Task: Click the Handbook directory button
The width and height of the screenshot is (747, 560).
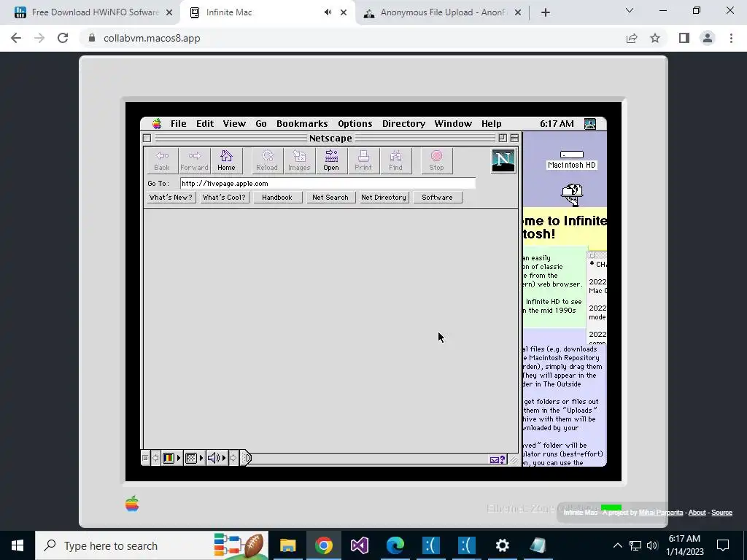Action: pyautogui.click(x=277, y=197)
